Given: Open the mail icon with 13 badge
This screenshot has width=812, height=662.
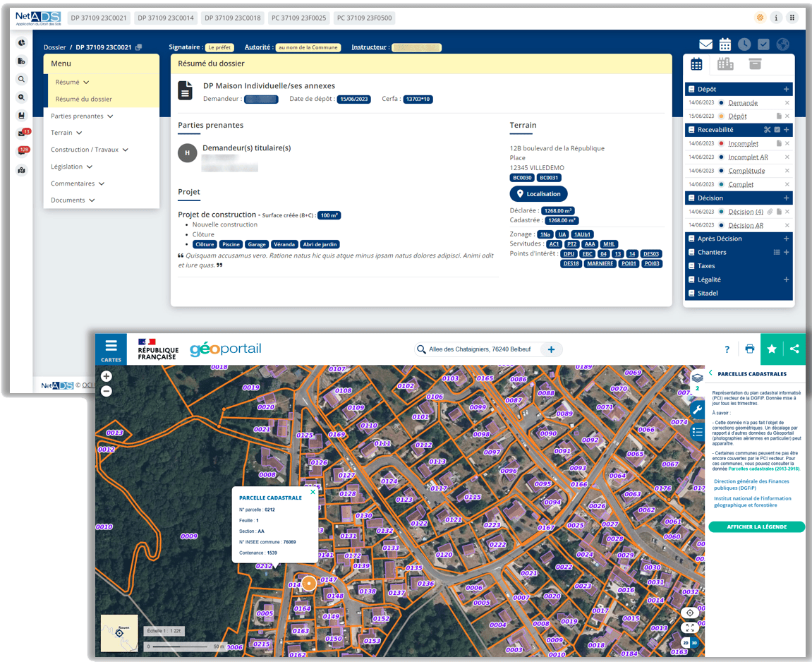Looking at the screenshot, I should (23, 133).
